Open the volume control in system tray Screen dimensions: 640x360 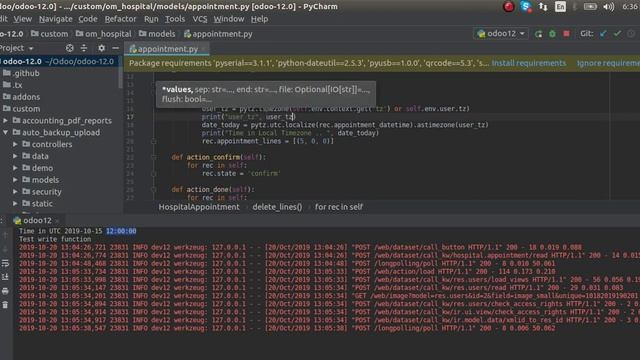(609, 7)
